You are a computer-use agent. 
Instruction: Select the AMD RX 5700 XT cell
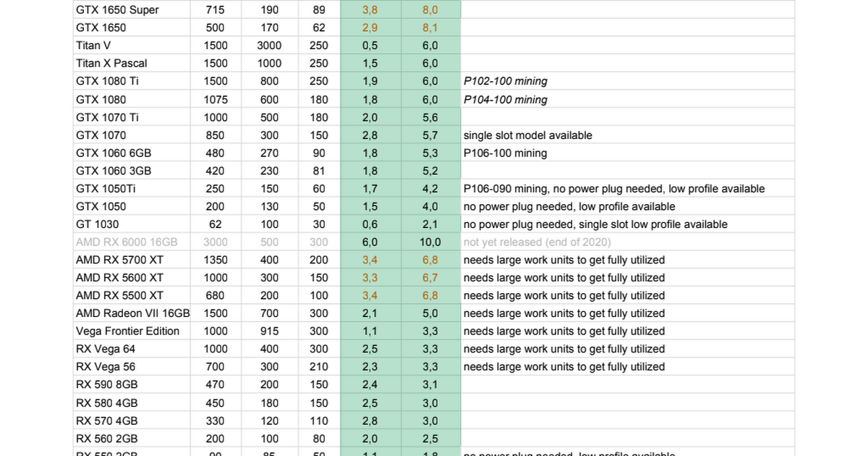pos(132,260)
